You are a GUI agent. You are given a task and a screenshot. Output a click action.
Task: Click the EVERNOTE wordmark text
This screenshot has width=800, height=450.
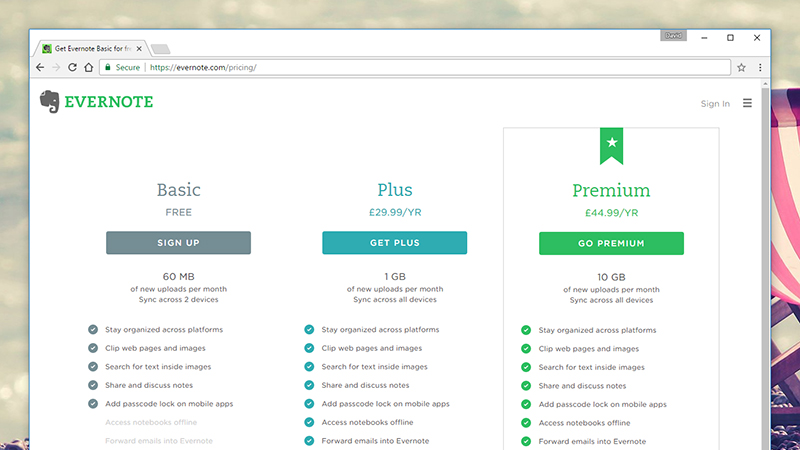(109, 102)
